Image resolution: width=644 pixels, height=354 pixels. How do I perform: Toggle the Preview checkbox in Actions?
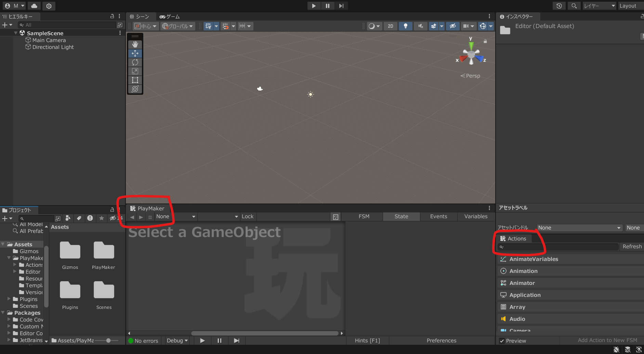pyautogui.click(x=502, y=341)
